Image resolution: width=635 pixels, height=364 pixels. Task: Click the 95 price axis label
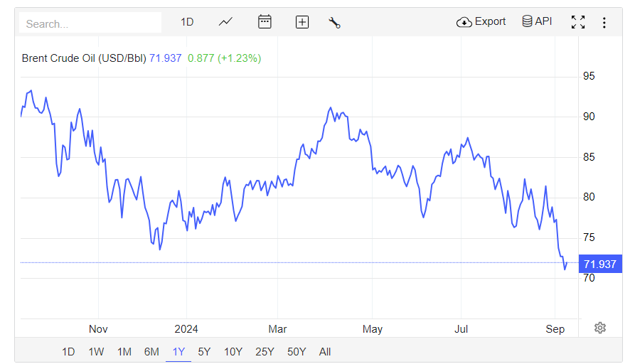(589, 76)
